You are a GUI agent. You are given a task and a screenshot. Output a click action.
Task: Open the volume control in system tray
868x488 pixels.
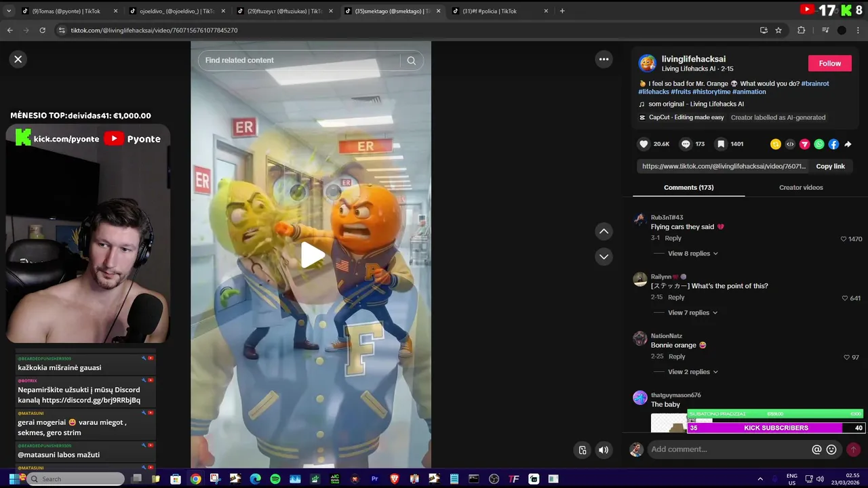tap(820, 479)
